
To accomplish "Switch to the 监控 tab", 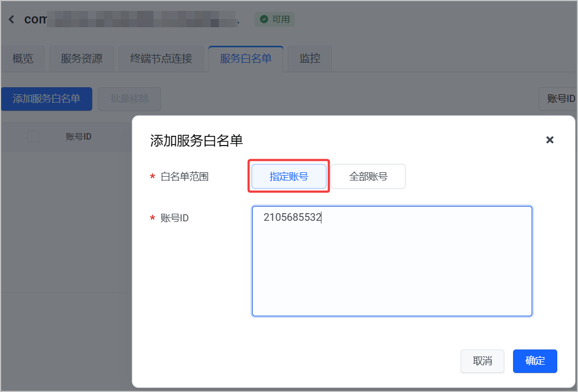I will [309, 58].
